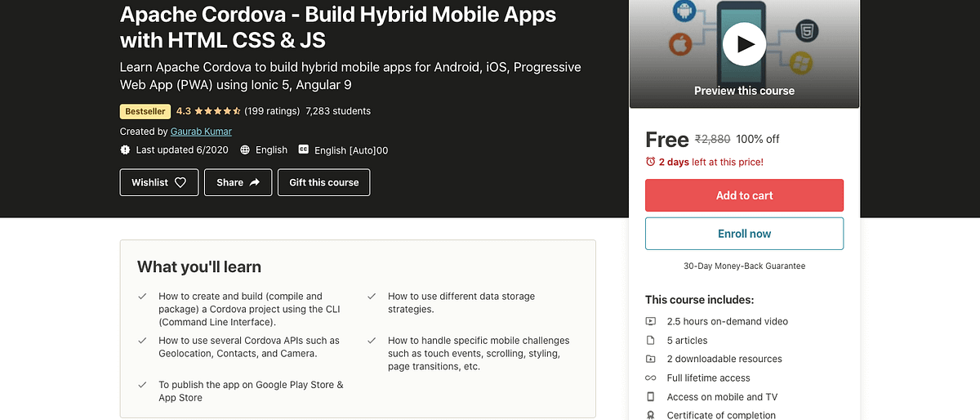Click the heart icon in Wishlist
This screenshot has height=420, width=980.
pyautogui.click(x=180, y=182)
